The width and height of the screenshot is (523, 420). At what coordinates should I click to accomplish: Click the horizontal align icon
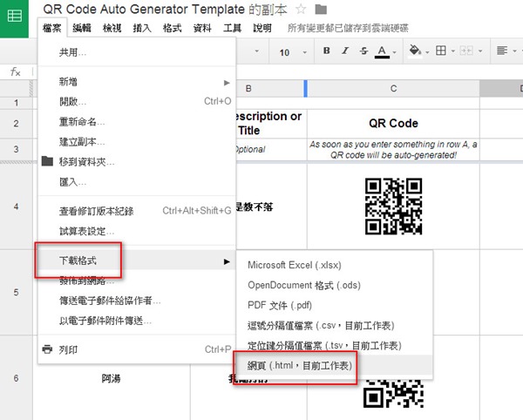click(502, 51)
